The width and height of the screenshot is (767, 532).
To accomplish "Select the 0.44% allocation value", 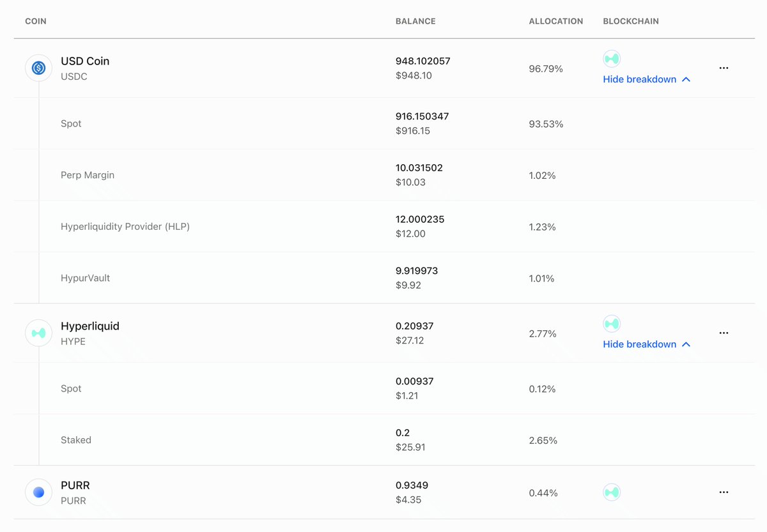I will 543,493.
